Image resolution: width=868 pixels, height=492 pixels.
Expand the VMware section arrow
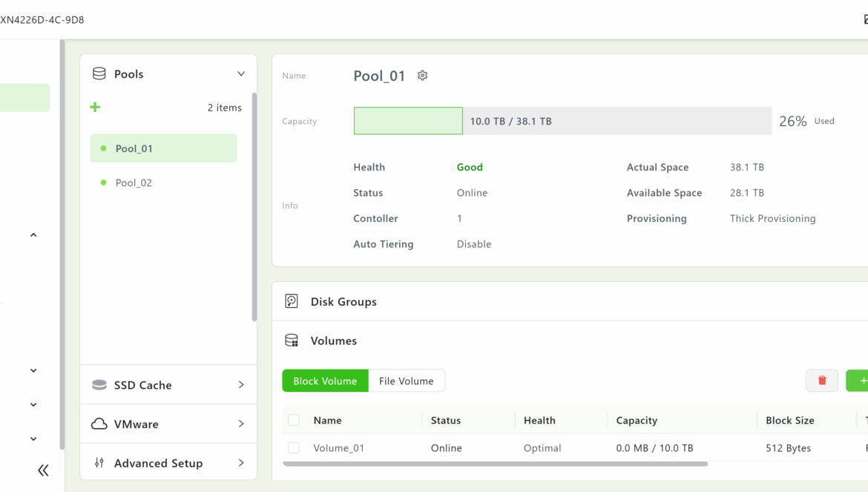tap(241, 424)
